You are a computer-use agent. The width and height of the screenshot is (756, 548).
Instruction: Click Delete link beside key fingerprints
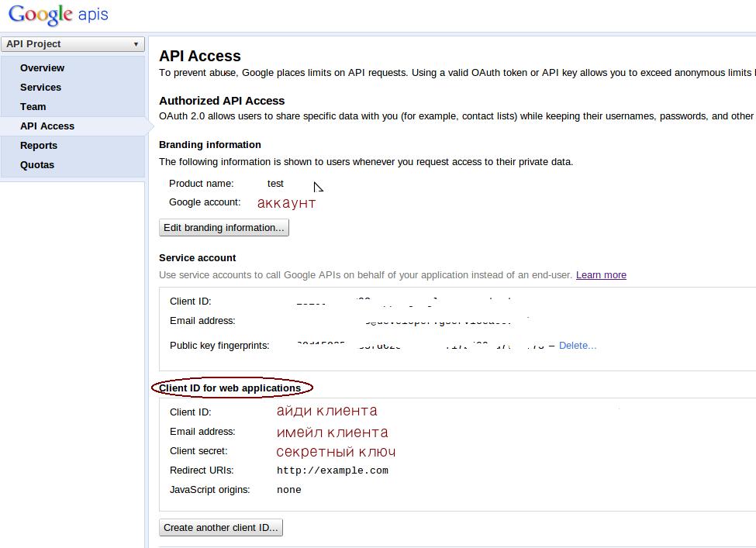point(578,346)
